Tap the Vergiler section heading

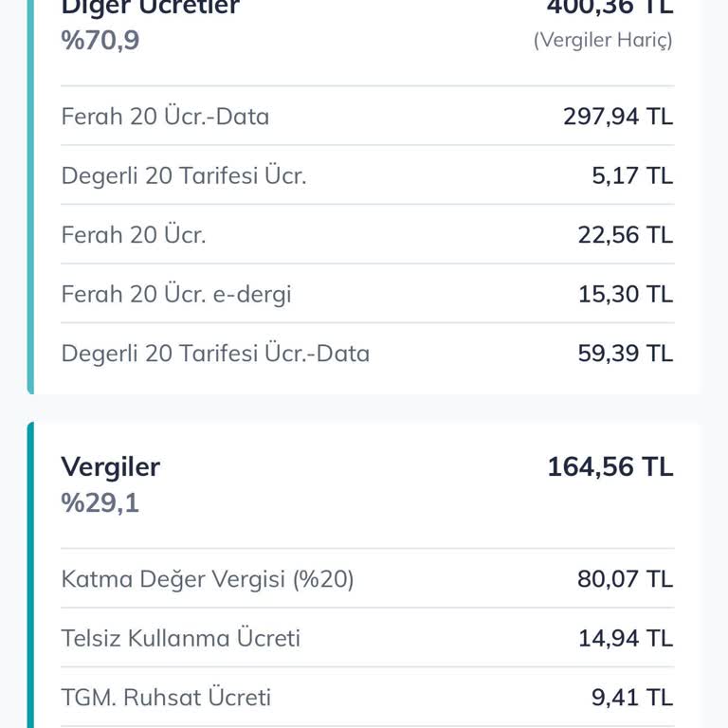[x=110, y=466]
